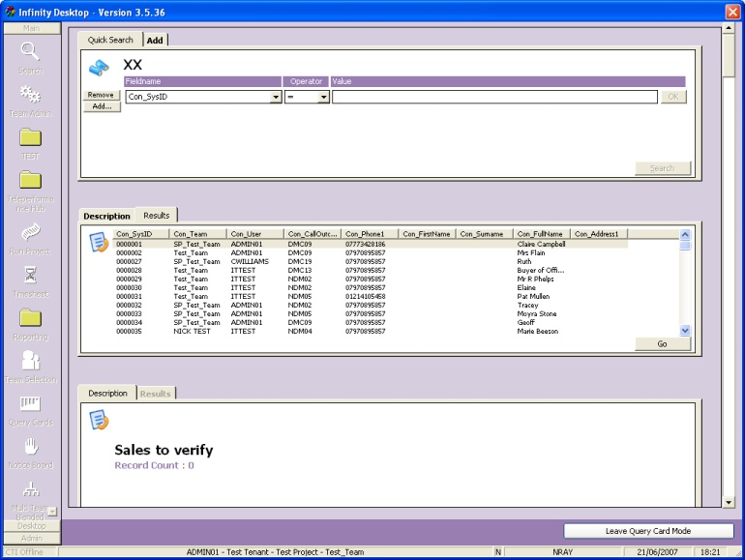Viewport: 745px width, 560px height.
Task: Click the Remove criteria button
Action: (101, 95)
